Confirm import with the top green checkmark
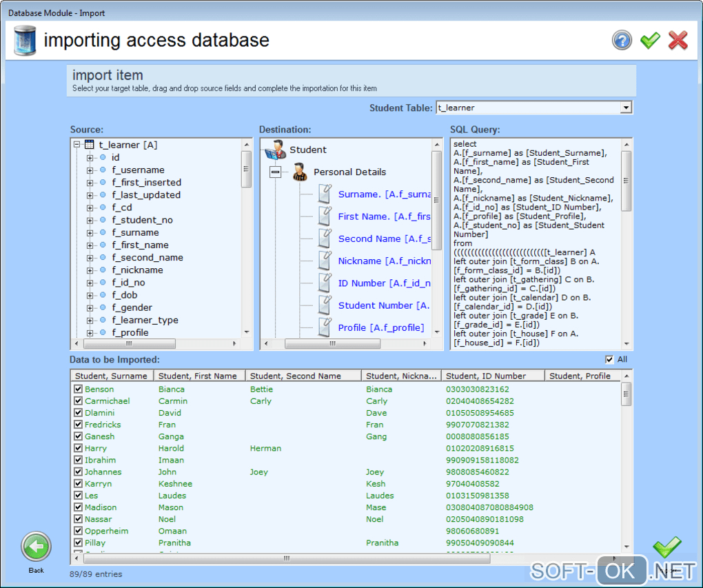The height and width of the screenshot is (588, 703). click(x=650, y=41)
